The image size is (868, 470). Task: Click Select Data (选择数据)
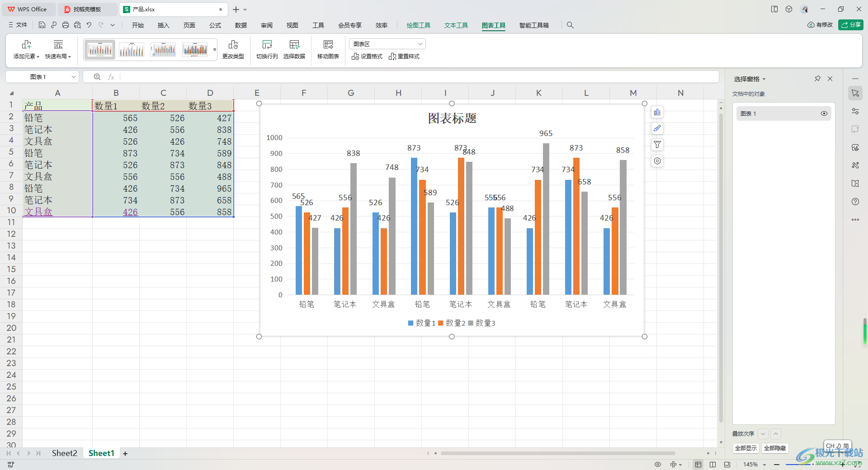pos(294,50)
